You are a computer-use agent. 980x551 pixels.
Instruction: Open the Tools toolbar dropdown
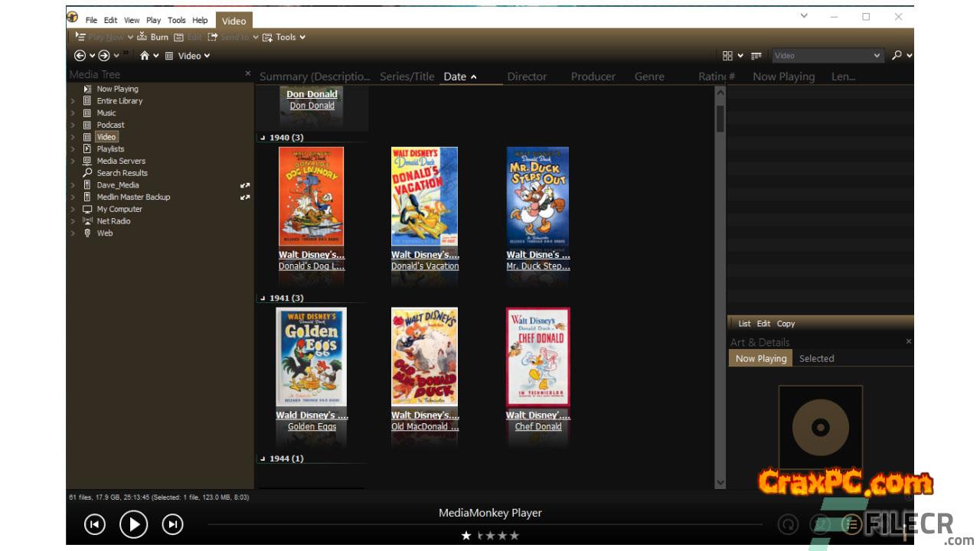(x=285, y=37)
